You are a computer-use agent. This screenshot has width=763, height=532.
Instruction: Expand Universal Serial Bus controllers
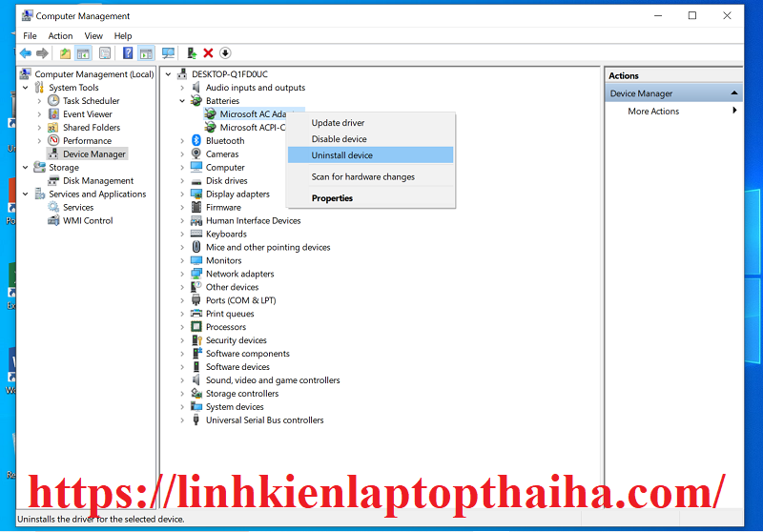[182, 420]
